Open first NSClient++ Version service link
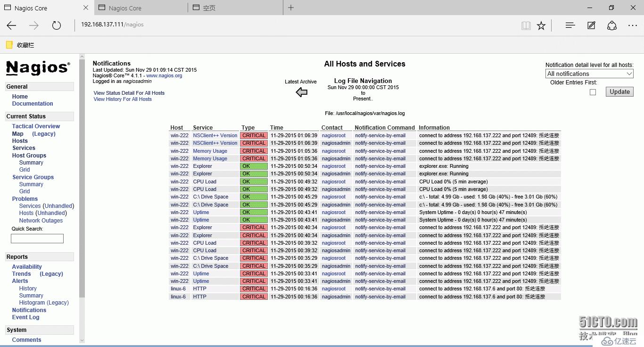The height and width of the screenshot is (347, 644). 215,135
